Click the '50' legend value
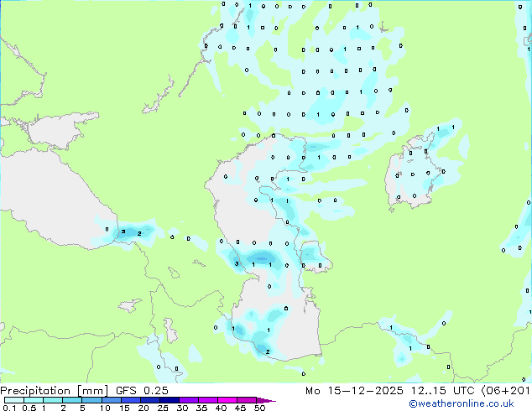The image size is (532, 411). (259, 408)
